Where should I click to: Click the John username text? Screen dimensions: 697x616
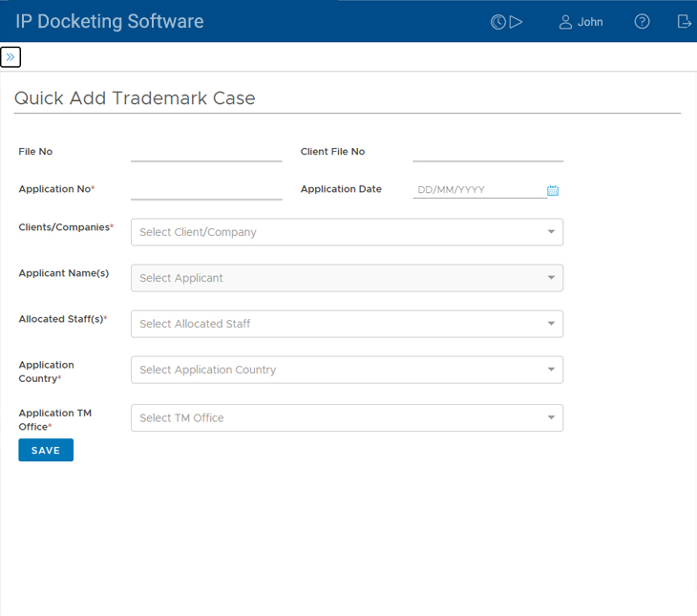590,22
